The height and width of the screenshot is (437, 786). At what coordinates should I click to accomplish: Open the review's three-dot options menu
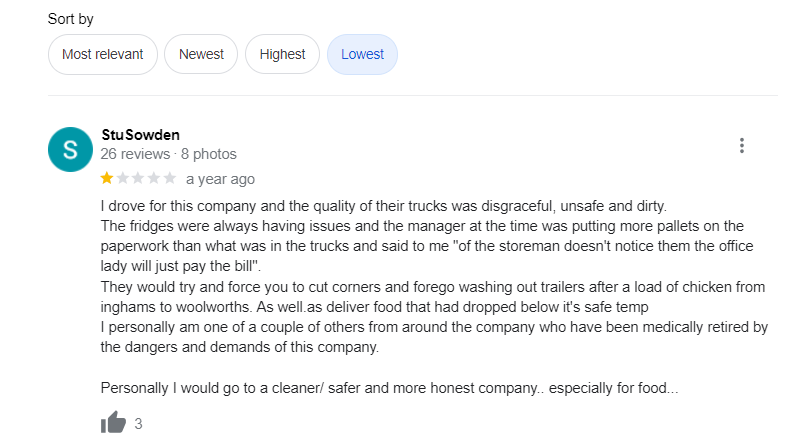tap(742, 146)
